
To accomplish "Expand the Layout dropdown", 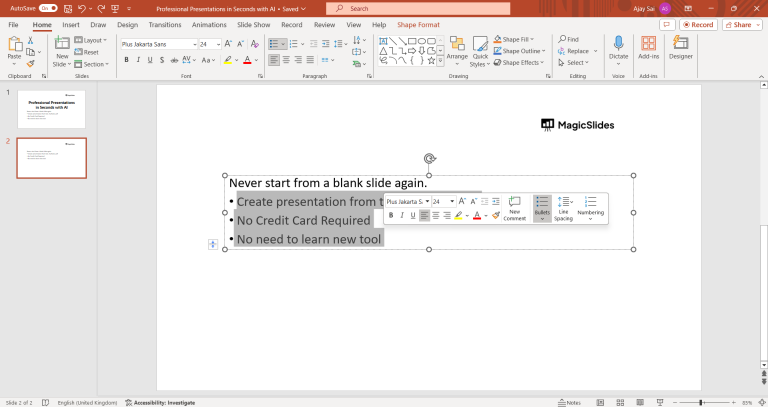I will pyautogui.click(x=91, y=40).
